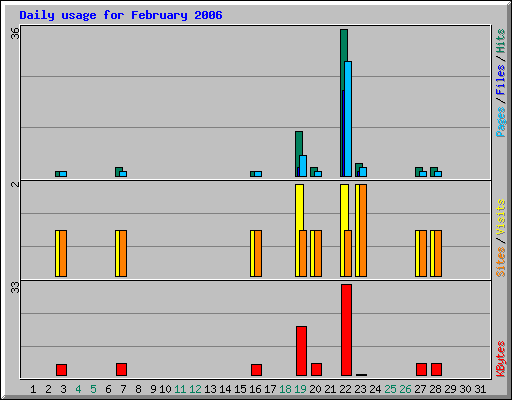
Task: Select the red KBytes bar on day 28
Action: pyautogui.click(x=436, y=369)
